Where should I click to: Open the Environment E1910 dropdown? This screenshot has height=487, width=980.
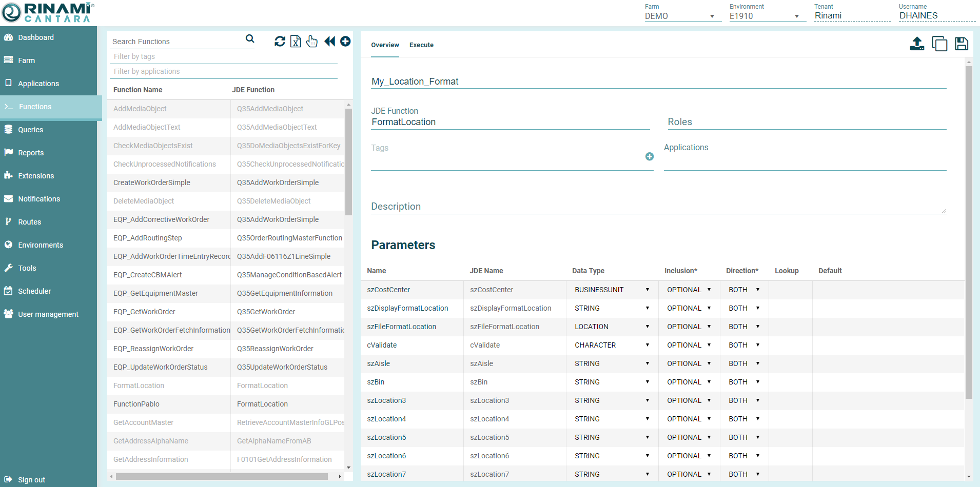coord(765,16)
